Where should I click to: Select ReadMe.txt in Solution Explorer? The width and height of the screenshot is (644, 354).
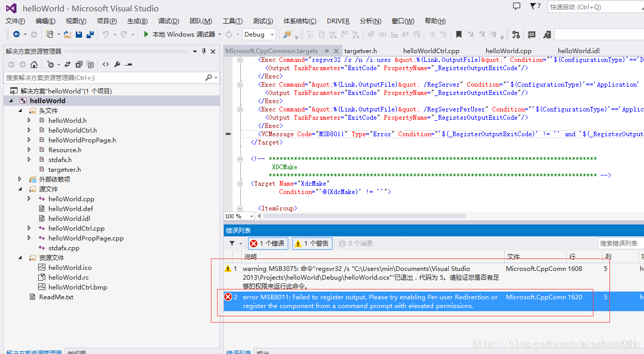(56, 297)
